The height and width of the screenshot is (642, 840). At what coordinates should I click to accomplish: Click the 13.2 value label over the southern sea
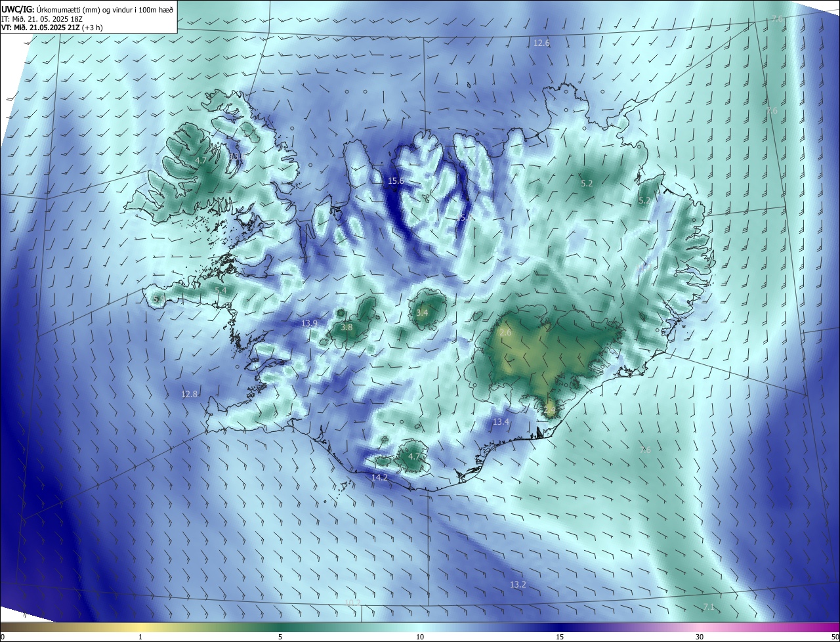tap(518, 584)
